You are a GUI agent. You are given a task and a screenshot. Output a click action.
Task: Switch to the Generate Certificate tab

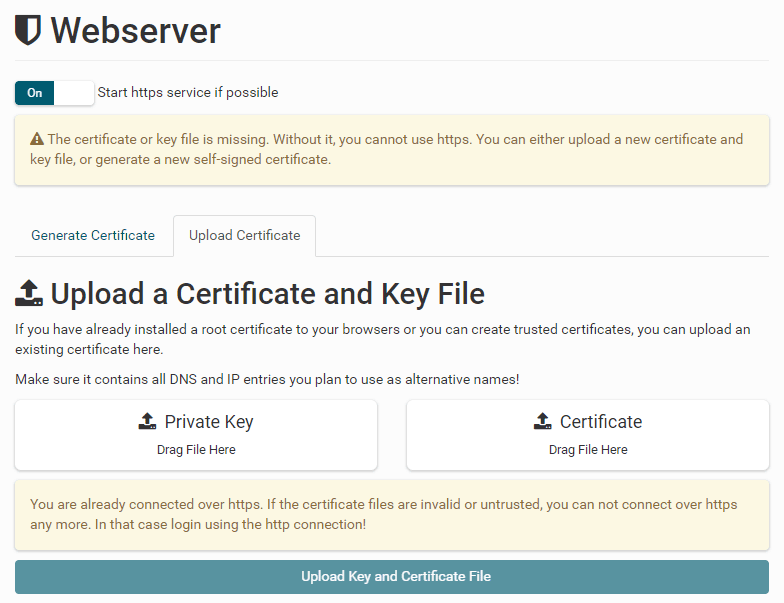click(93, 236)
